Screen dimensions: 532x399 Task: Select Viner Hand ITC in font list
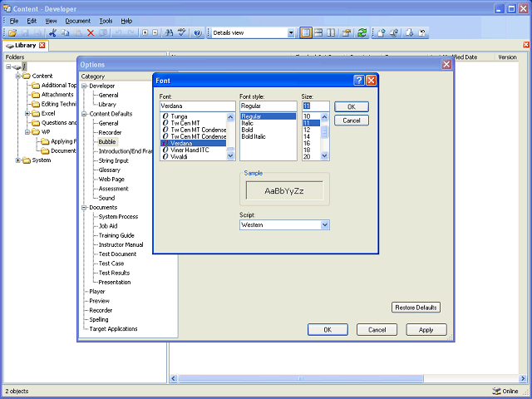pos(190,150)
